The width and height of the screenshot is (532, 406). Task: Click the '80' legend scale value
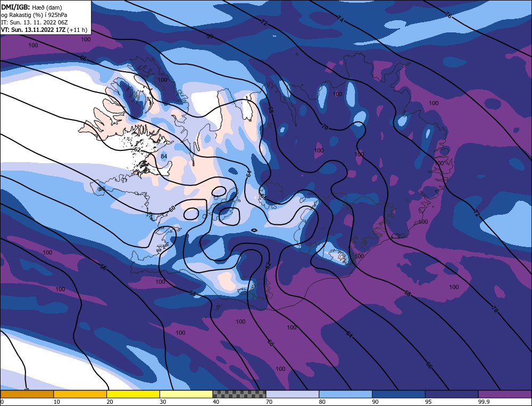pyautogui.click(x=322, y=402)
